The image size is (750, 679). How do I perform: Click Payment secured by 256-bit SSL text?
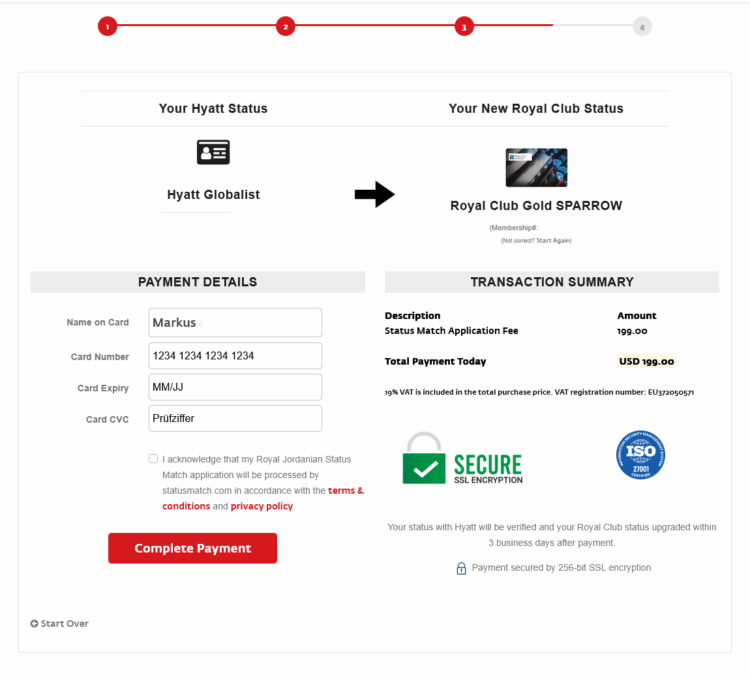[x=561, y=568]
